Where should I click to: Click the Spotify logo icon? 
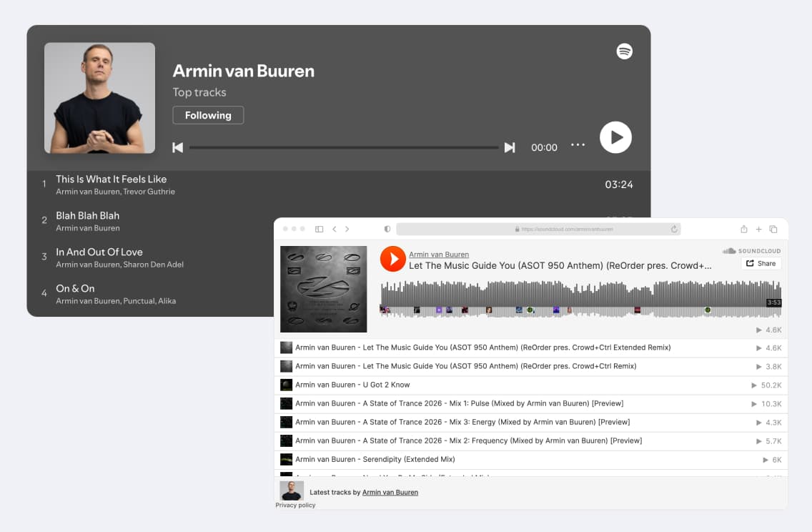click(x=624, y=51)
